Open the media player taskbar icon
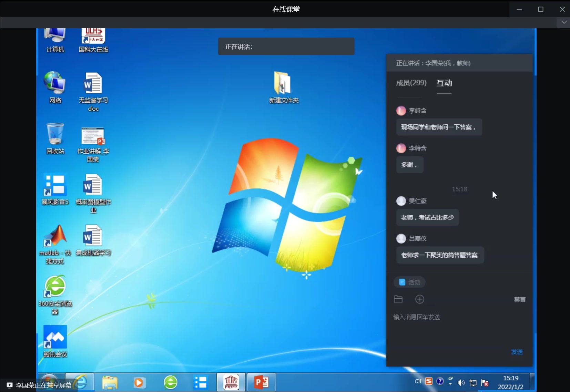Viewport: 570px width, 392px height. coord(139,382)
